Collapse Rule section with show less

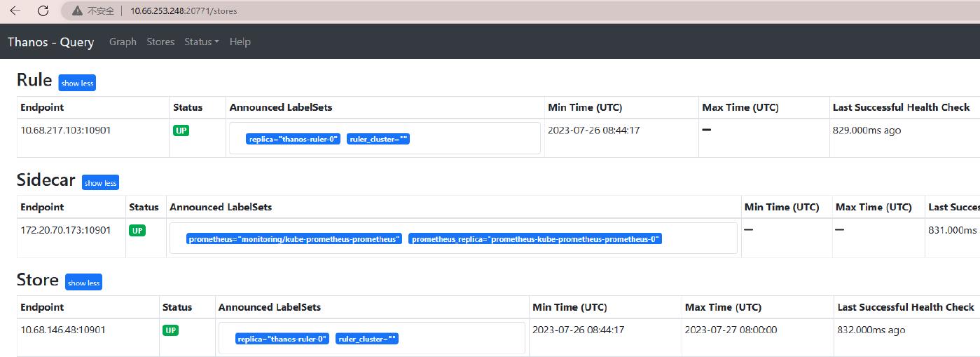[77, 83]
